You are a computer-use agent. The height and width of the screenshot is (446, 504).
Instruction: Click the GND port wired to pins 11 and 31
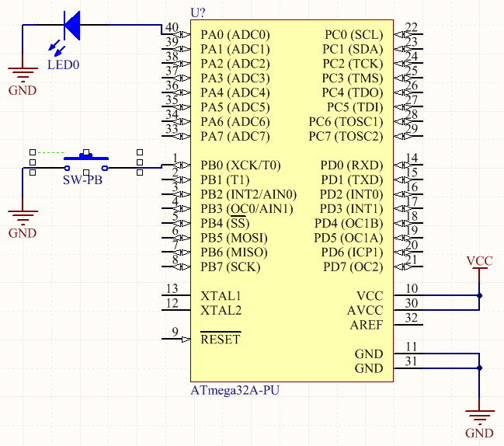[479, 420]
